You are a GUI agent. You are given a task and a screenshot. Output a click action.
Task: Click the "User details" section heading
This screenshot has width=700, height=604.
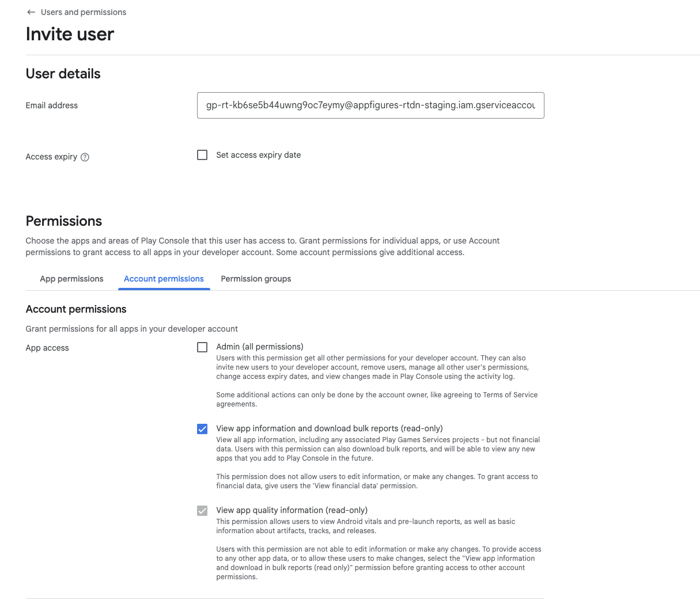(63, 74)
